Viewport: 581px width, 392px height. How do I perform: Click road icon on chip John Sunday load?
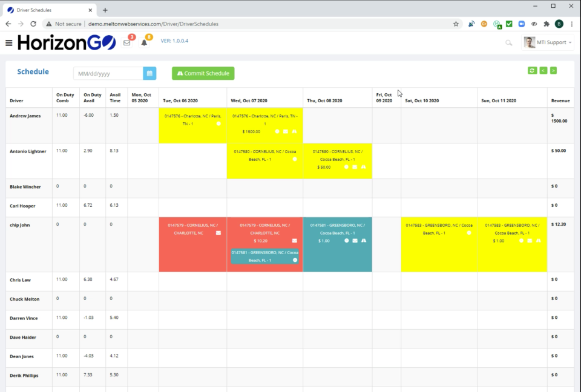(539, 241)
